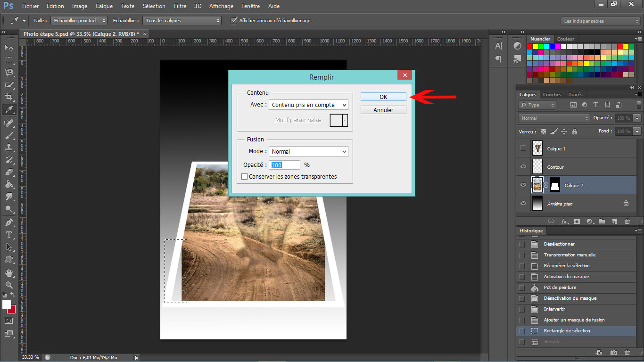
Task: Select the Pen tool
Action: (x=9, y=222)
